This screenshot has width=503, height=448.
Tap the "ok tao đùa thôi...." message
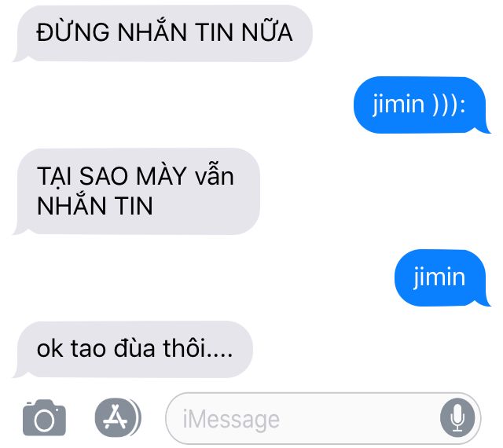pyautogui.click(x=134, y=350)
